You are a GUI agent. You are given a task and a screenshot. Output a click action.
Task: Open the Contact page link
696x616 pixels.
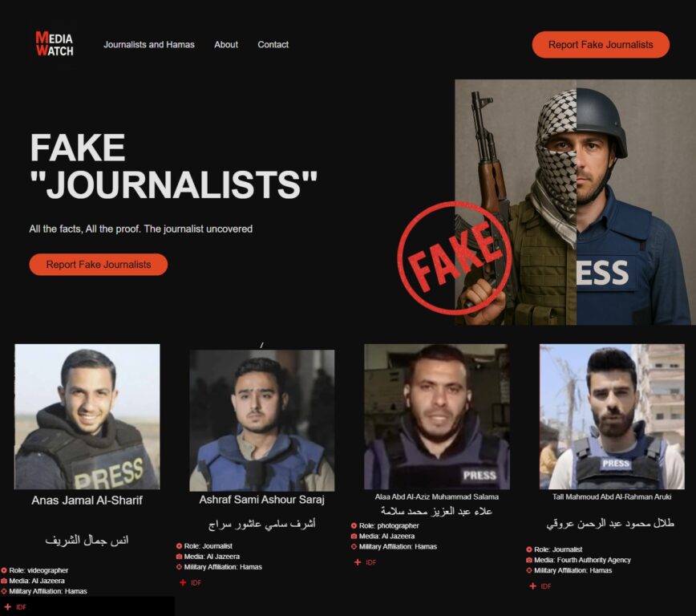coord(273,44)
